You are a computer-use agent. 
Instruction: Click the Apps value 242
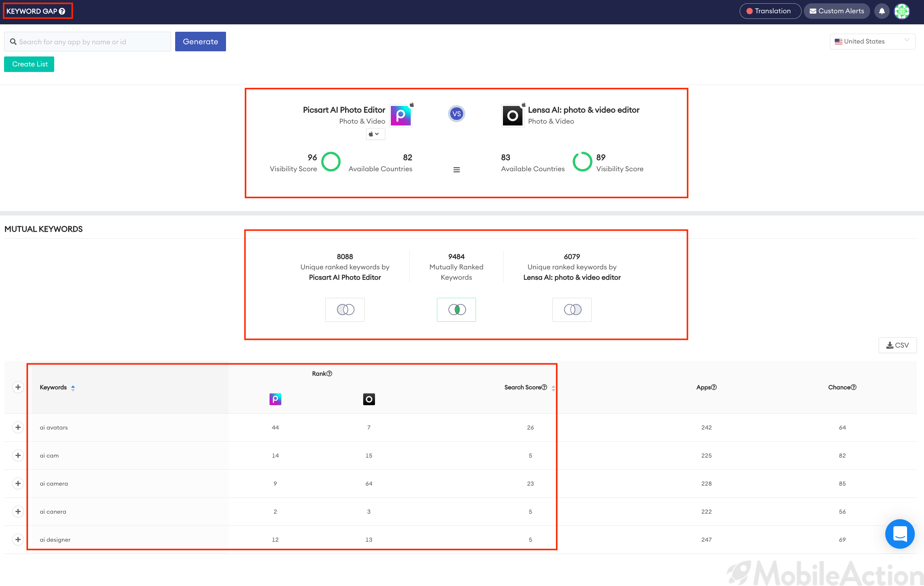point(706,427)
